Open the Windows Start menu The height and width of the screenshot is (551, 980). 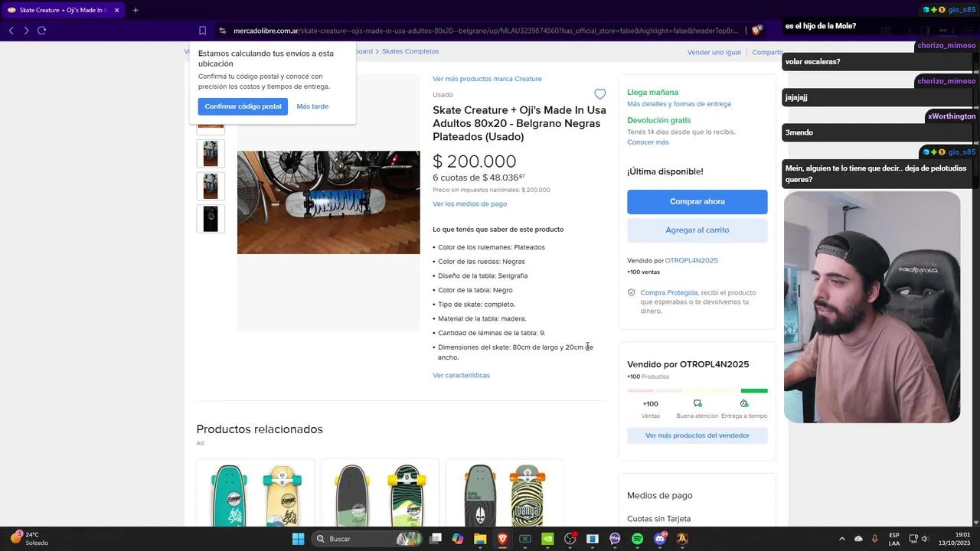298,539
